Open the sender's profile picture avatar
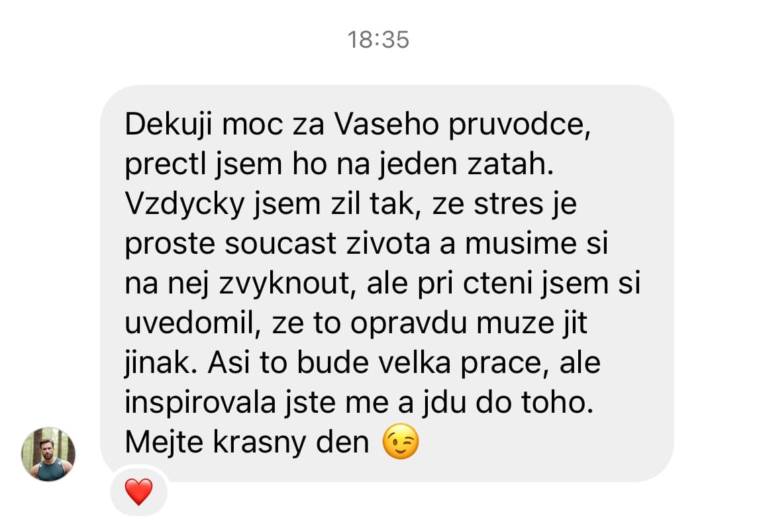This screenshot has height=532, width=757. (x=48, y=454)
